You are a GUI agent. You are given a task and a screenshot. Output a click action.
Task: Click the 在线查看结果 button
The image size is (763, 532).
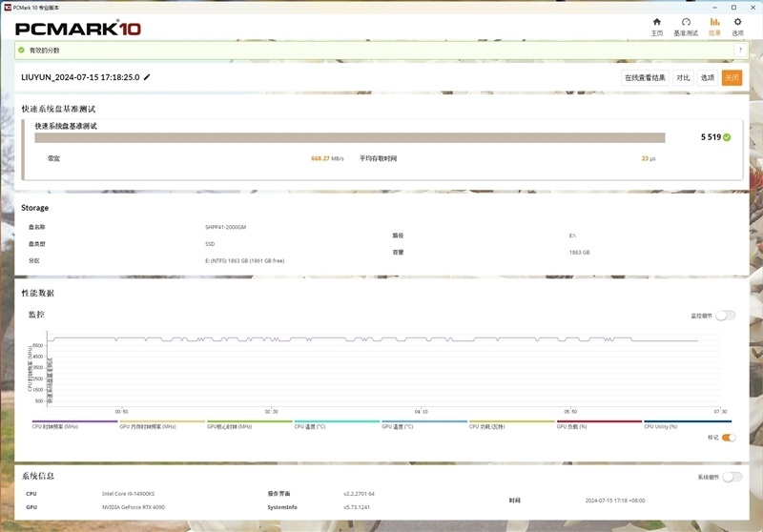[645, 78]
